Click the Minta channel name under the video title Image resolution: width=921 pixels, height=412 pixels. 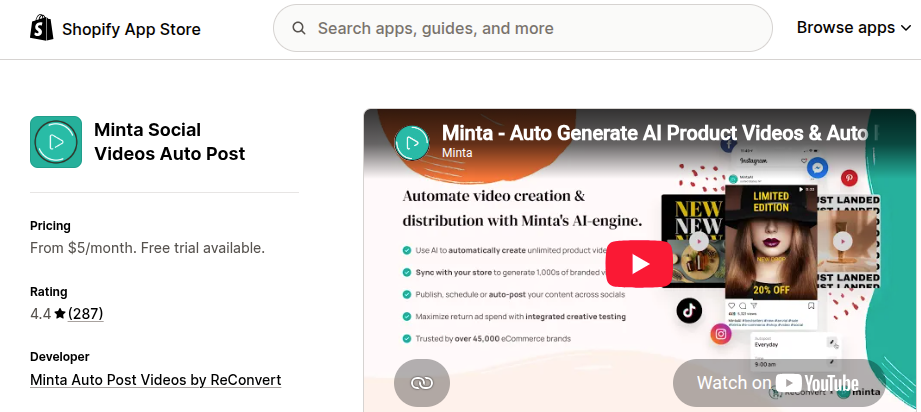[457, 153]
